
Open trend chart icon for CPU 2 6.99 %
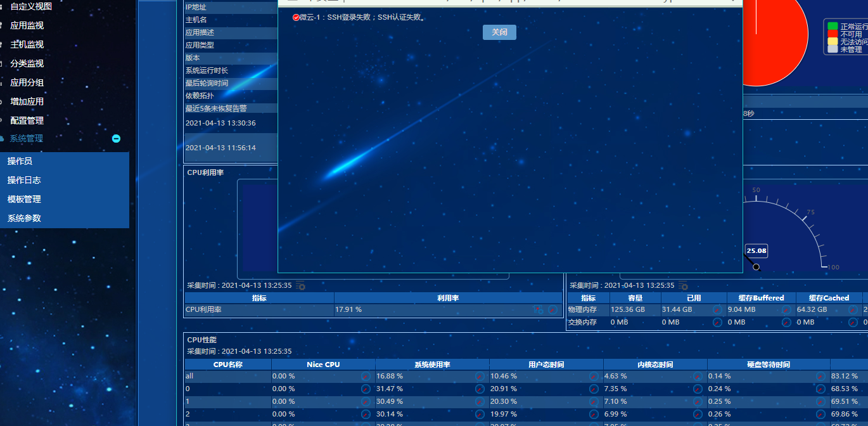pos(698,414)
